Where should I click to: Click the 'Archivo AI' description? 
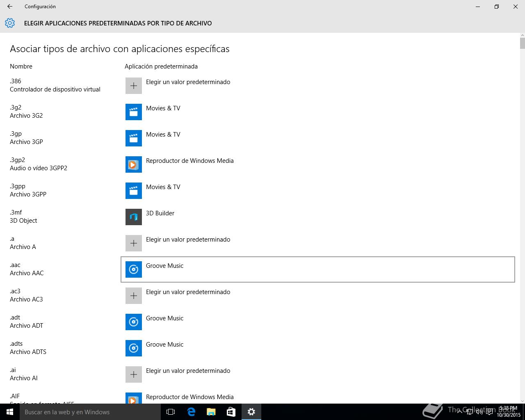24,378
